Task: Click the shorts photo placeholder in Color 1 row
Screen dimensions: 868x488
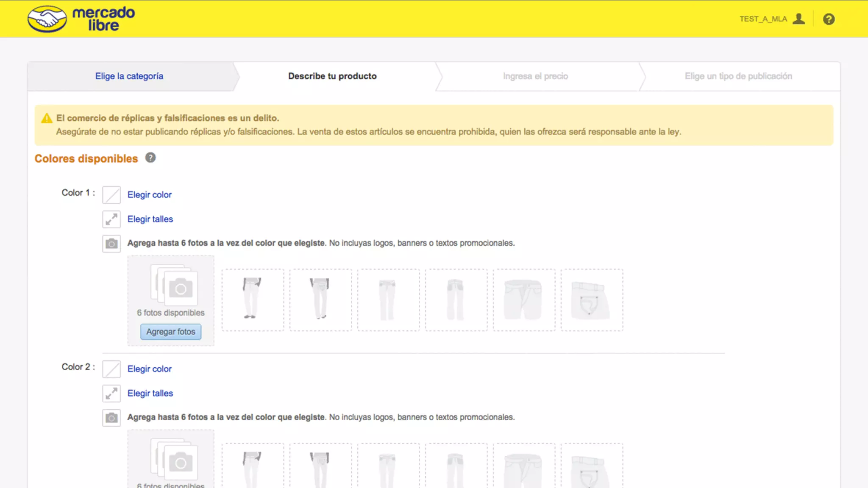Action: pos(524,300)
